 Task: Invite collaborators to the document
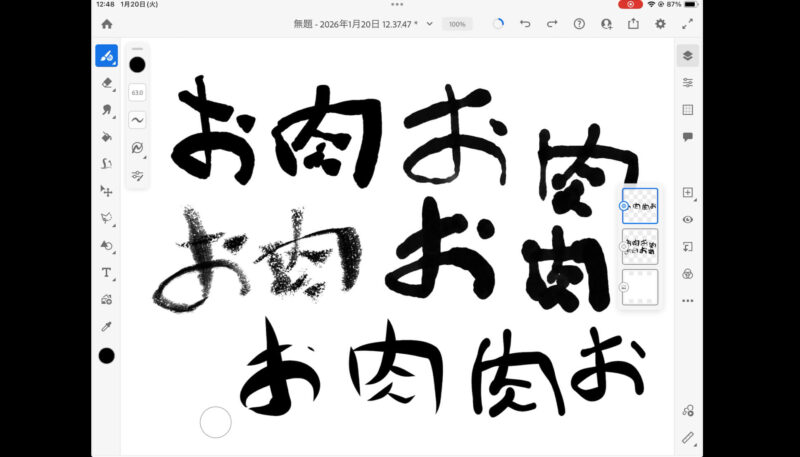[606, 24]
